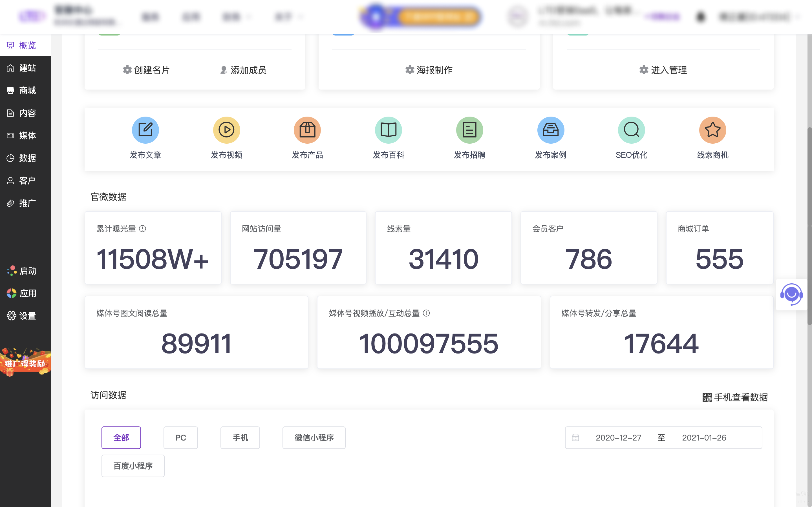Image resolution: width=812 pixels, height=507 pixels.
Task: Select the 微信小程序 visit filter
Action: [x=314, y=438]
